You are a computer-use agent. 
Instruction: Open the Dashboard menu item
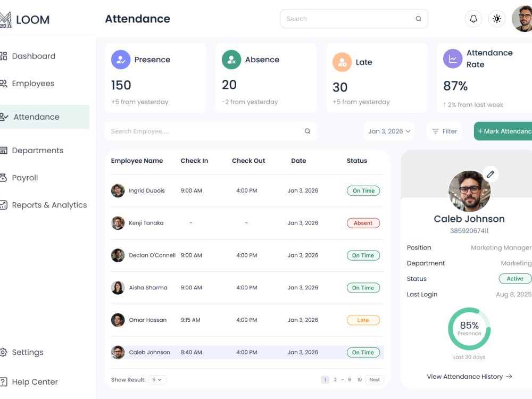click(34, 56)
